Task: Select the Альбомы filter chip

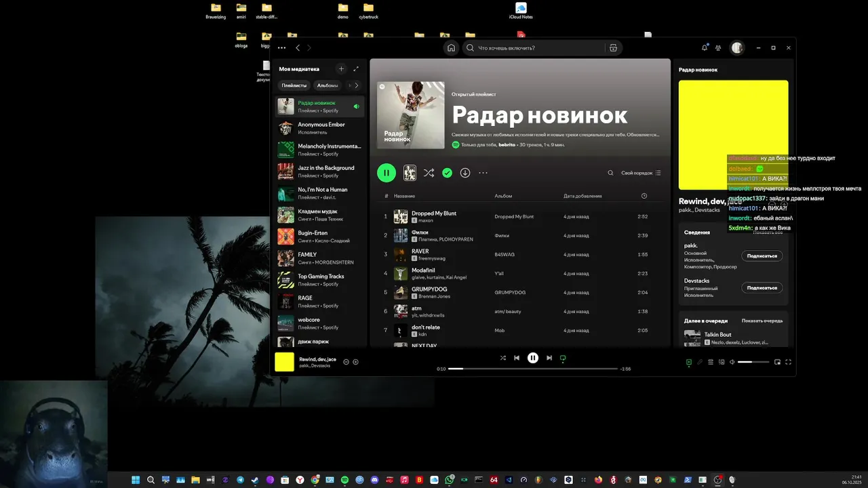Action: click(328, 85)
